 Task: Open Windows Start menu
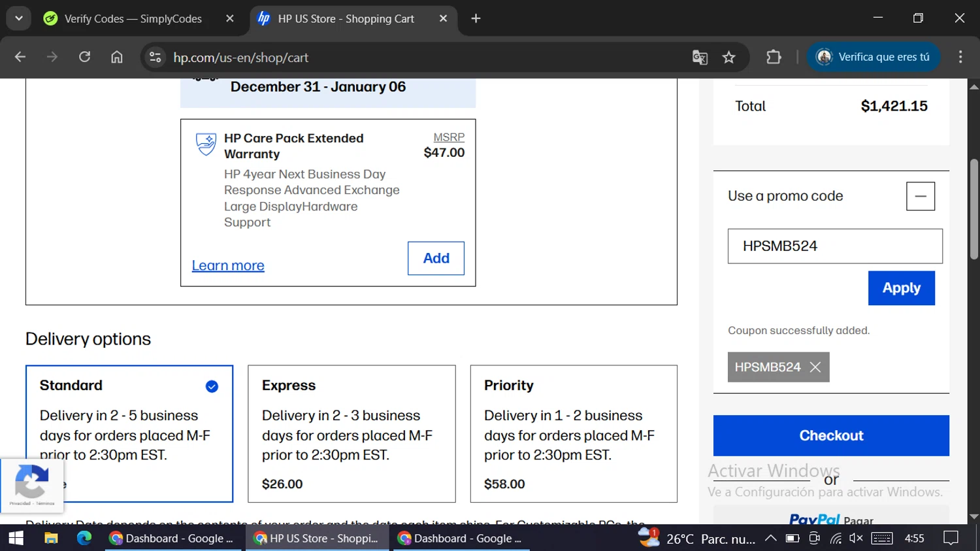pos(16,538)
